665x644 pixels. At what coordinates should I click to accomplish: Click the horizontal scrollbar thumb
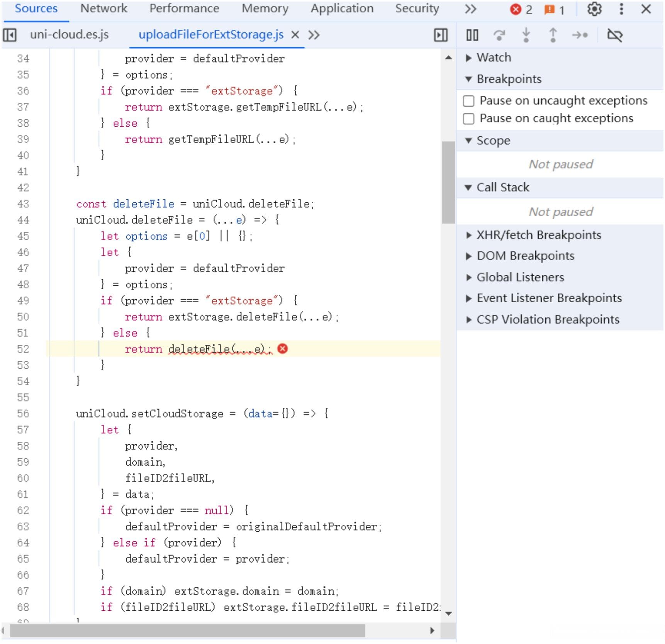coord(187,630)
